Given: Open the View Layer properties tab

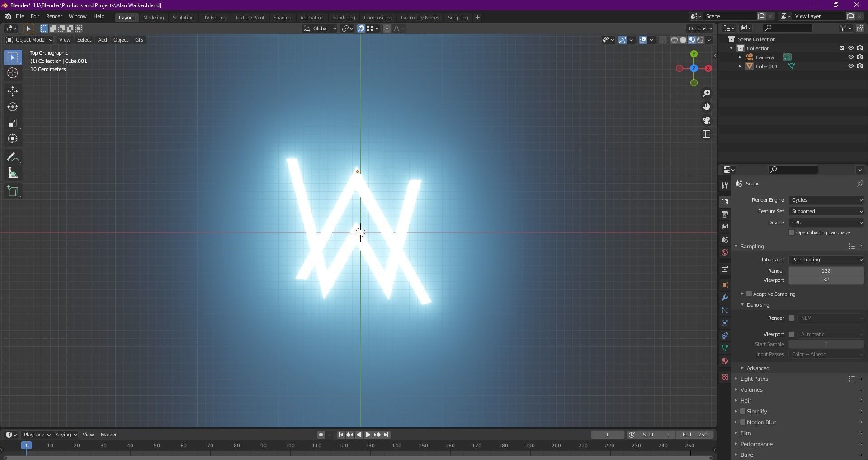Looking at the screenshot, I should [725, 227].
